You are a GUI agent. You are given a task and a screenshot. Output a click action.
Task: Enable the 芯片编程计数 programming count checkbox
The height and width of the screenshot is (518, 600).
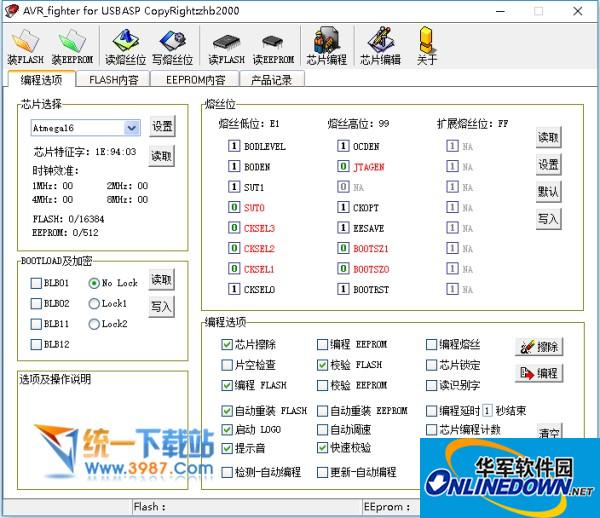(x=432, y=429)
